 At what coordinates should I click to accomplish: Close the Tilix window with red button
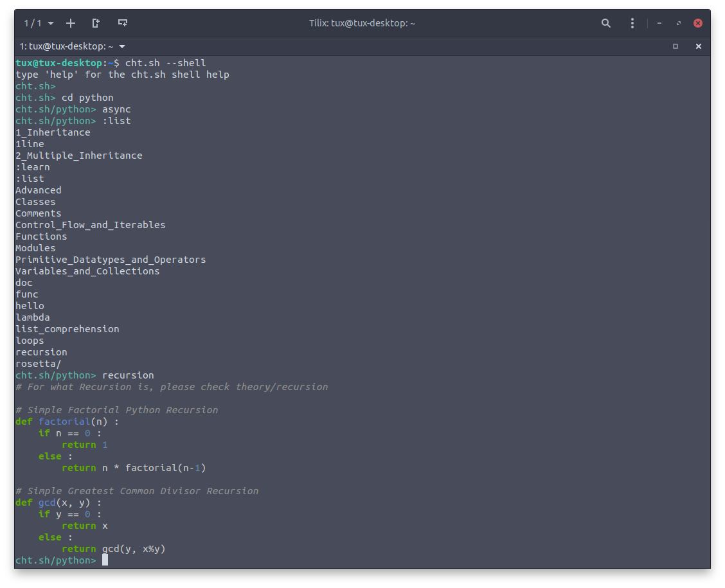click(x=698, y=23)
